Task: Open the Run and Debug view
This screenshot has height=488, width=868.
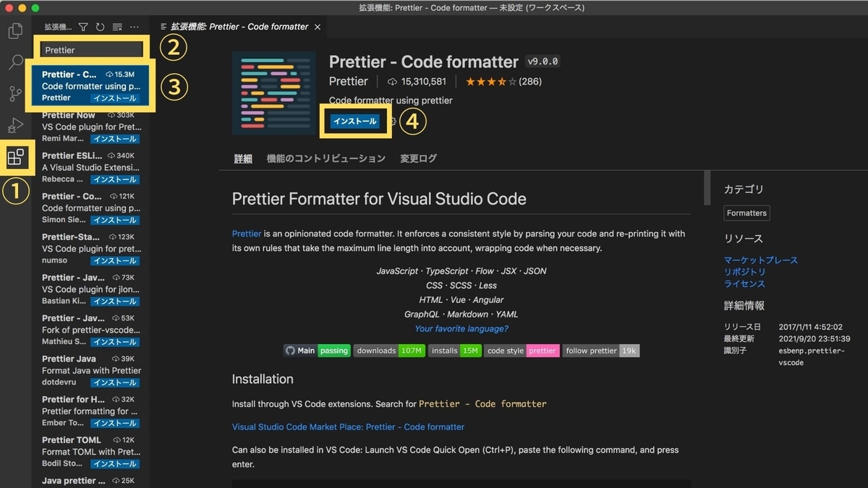Action: click(x=15, y=124)
